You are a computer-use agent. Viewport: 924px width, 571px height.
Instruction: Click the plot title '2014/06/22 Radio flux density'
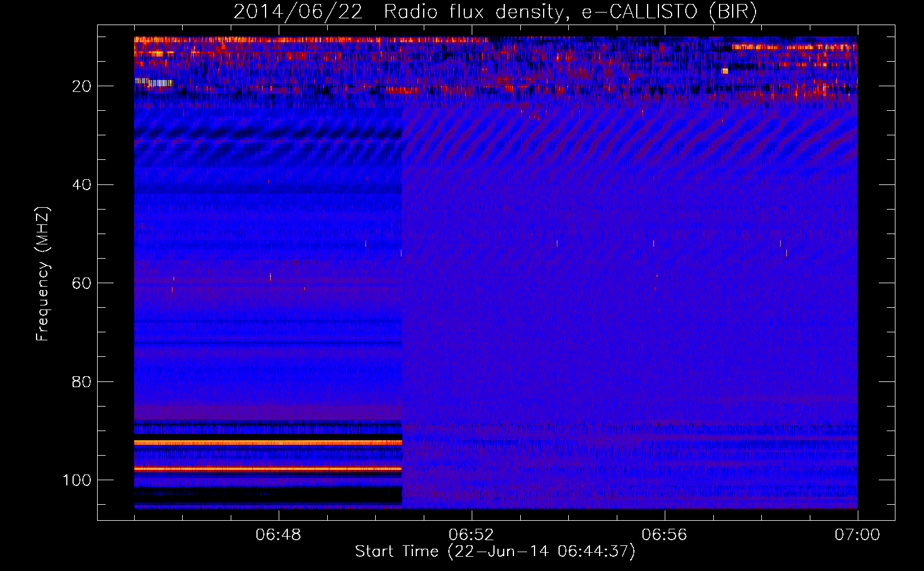(x=399, y=12)
